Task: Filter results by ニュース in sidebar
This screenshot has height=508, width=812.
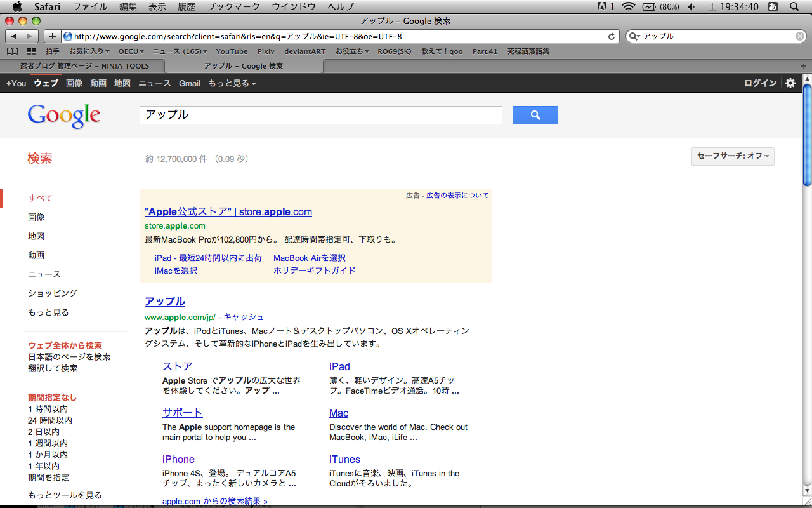Action: coord(44,274)
